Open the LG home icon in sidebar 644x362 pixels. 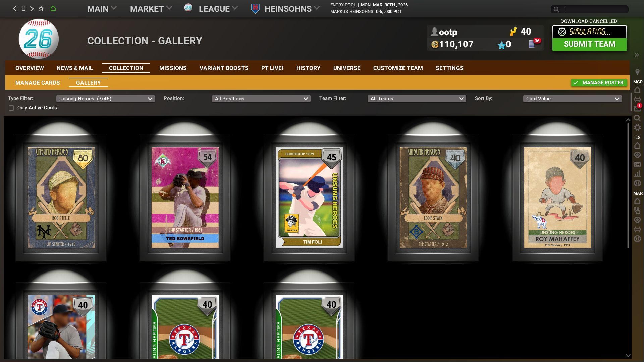pyautogui.click(x=637, y=146)
